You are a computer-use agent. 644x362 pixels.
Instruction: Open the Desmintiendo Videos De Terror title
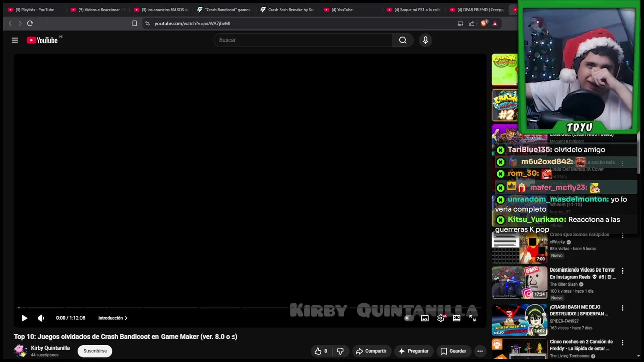[x=583, y=273]
